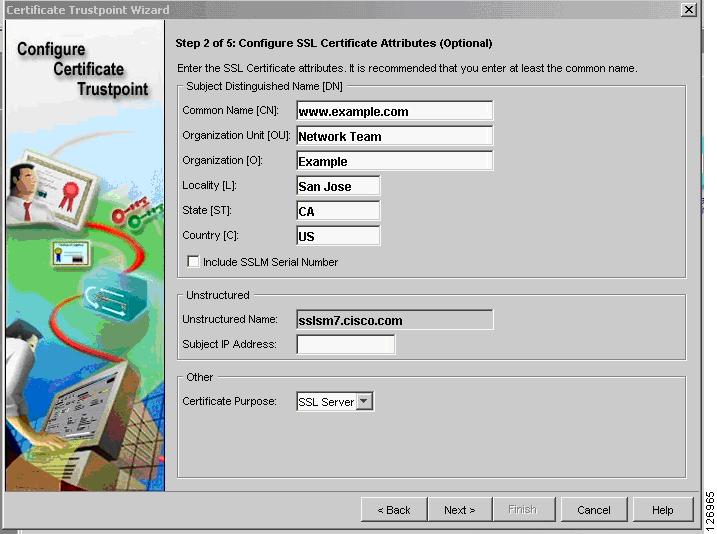Click the 'Organization [O]:' label

coord(223,160)
